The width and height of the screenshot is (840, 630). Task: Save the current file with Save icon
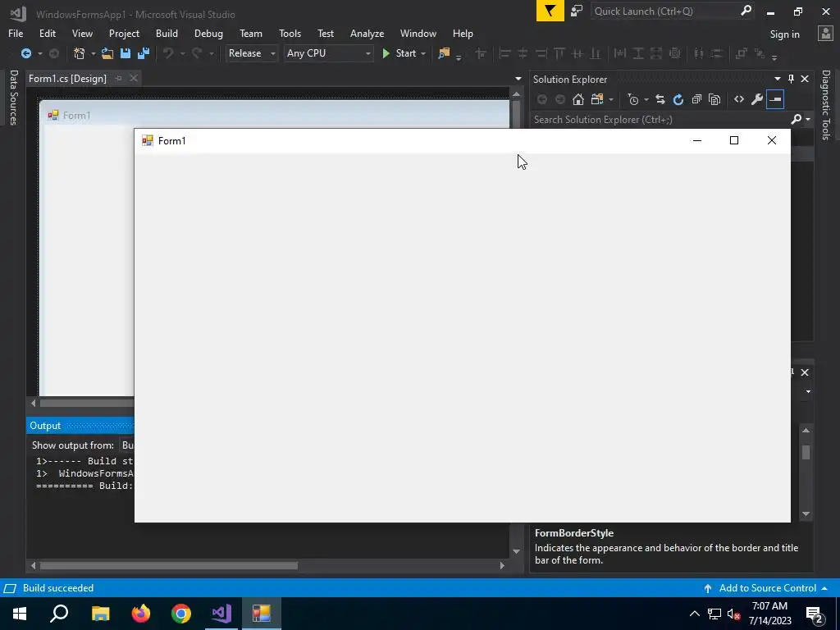(x=126, y=53)
